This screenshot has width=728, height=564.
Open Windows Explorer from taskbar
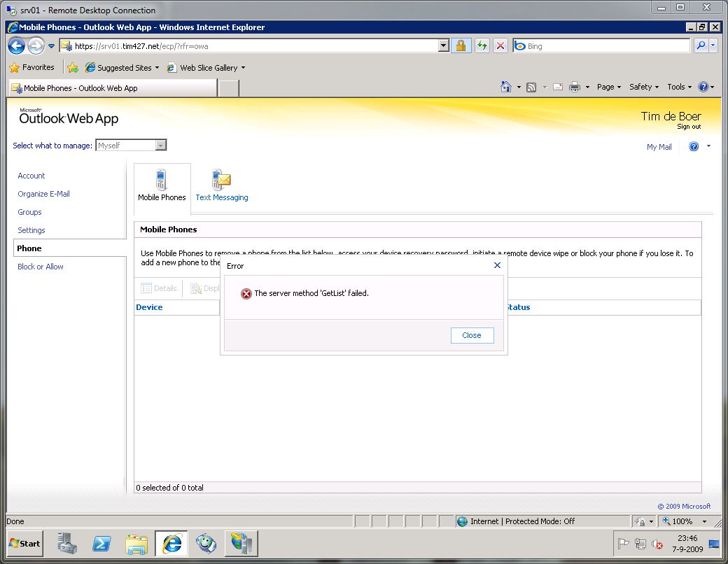pos(136,543)
